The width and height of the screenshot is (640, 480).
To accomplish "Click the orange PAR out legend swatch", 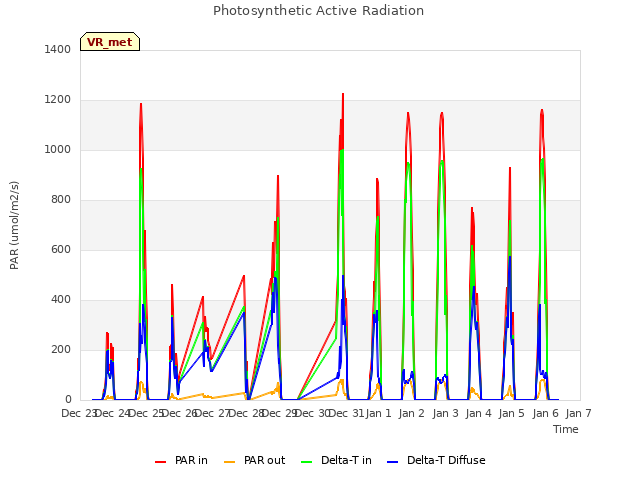I will tap(230, 462).
